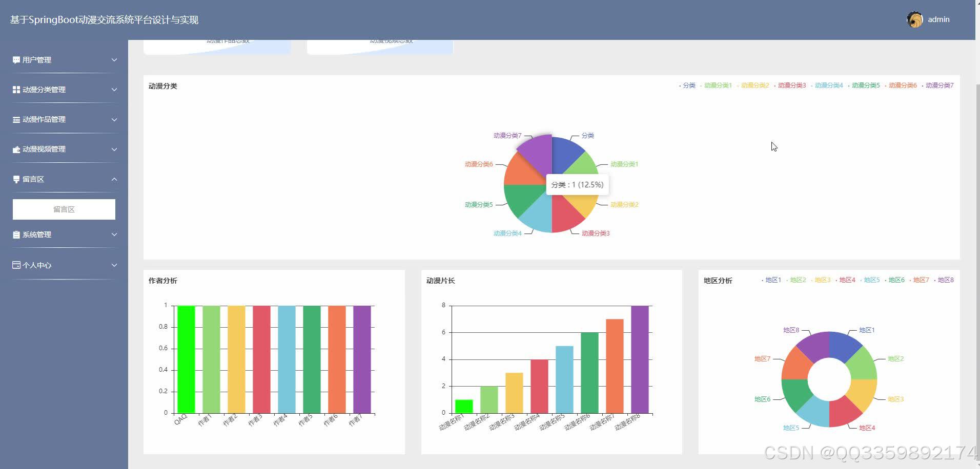Open the 动漫视频管理 menu
This screenshot has height=469, width=980.
click(x=64, y=149)
